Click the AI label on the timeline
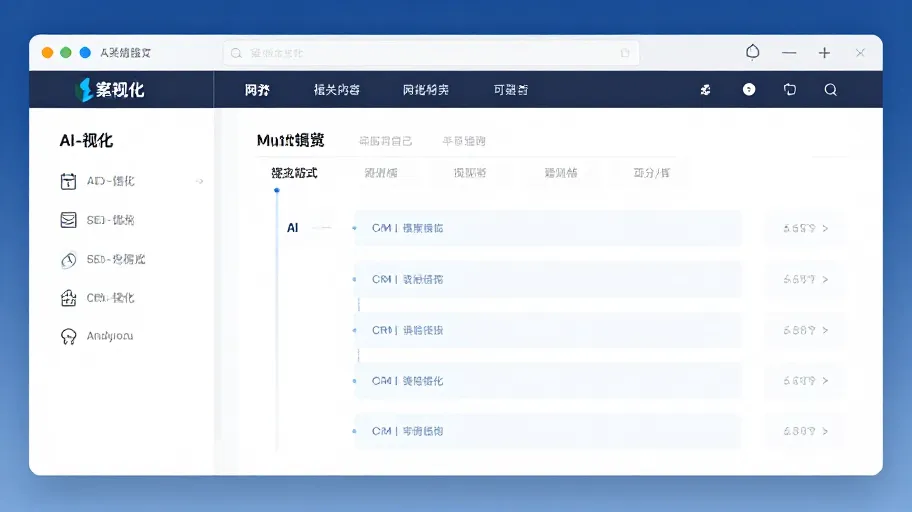Image resolution: width=912 pixels, height=512 pixels. point(293,228)
